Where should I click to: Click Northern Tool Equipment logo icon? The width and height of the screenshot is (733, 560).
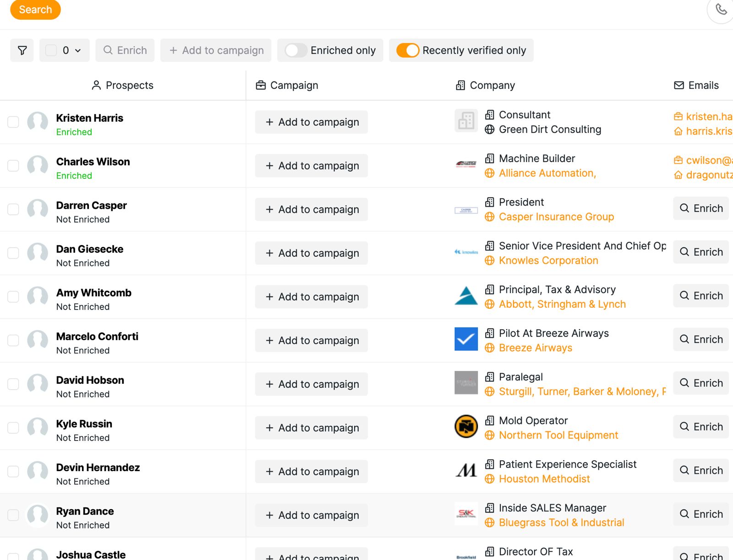coord(466,427)
